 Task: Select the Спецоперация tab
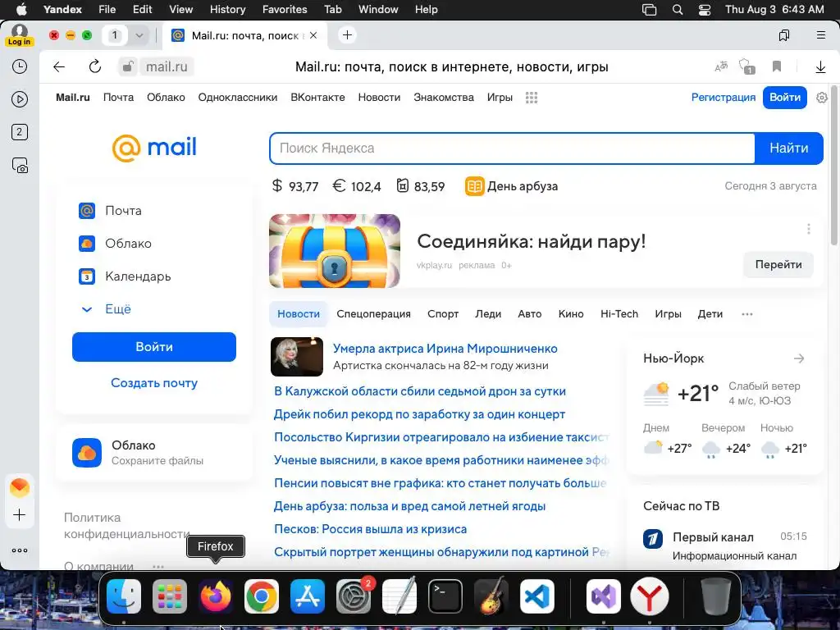[373, 314]
